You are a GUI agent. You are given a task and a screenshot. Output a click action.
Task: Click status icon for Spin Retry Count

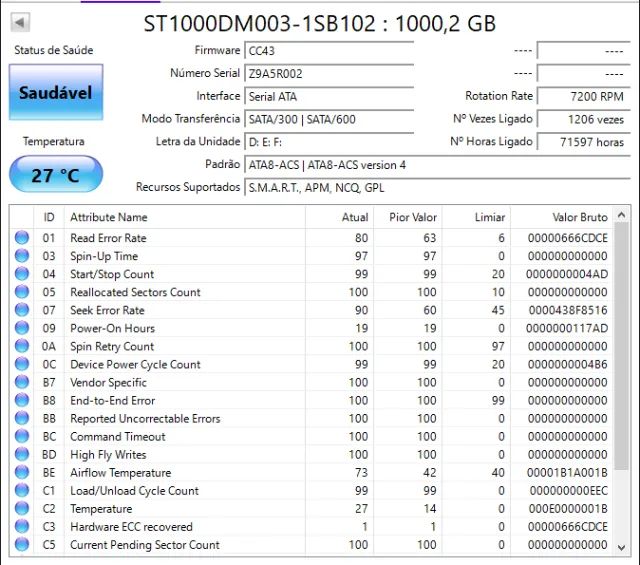click(x=22, y=346)
